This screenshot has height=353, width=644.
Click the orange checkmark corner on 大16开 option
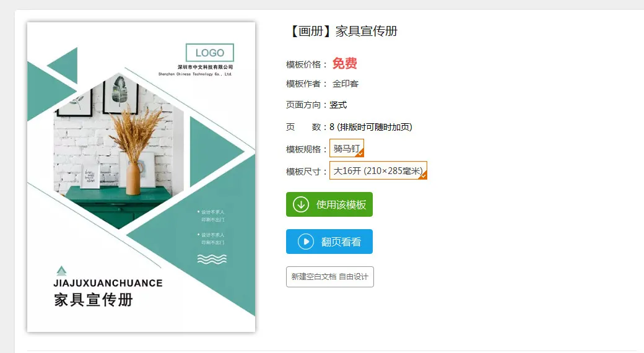423,175
